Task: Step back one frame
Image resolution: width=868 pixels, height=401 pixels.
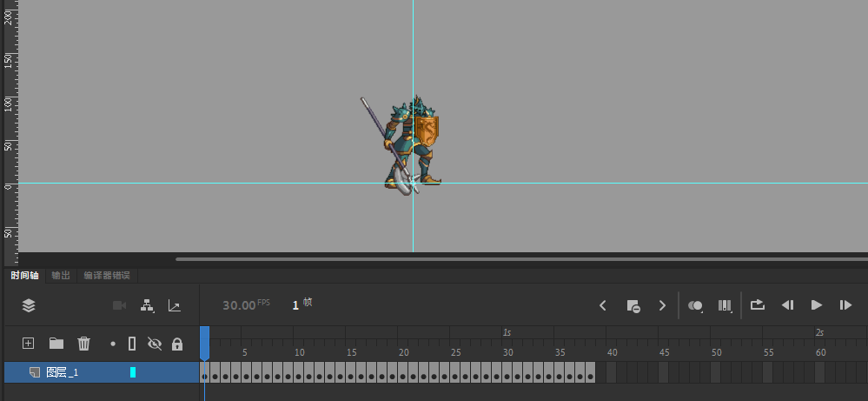Action: click(787, 305)
